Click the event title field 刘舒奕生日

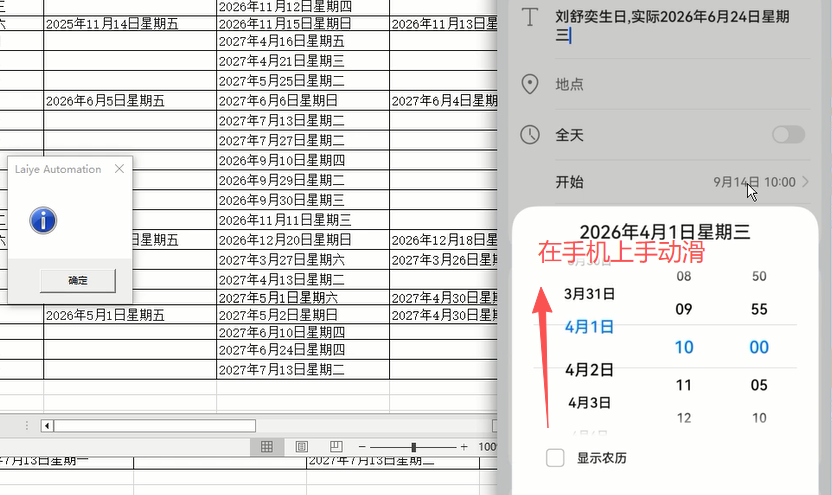point(672,26)
